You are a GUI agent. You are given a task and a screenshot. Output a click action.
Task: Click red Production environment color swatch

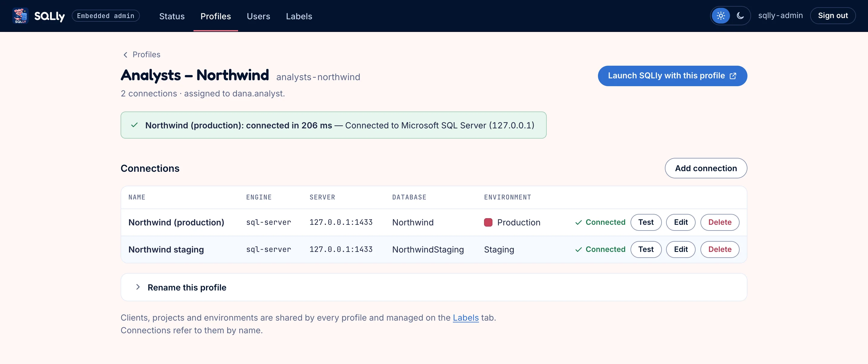tap(488, 222)
